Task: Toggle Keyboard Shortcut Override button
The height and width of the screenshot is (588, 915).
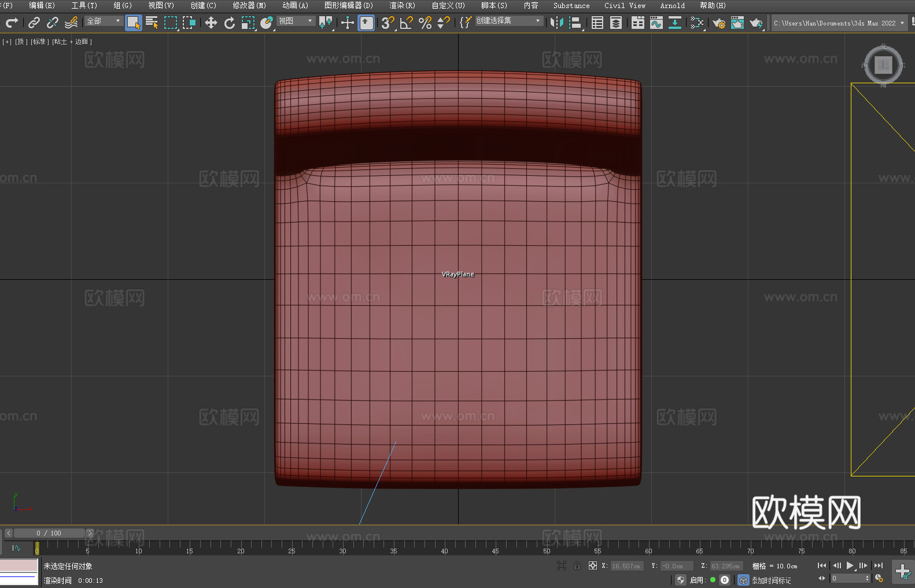Action: tap(366, 23)
